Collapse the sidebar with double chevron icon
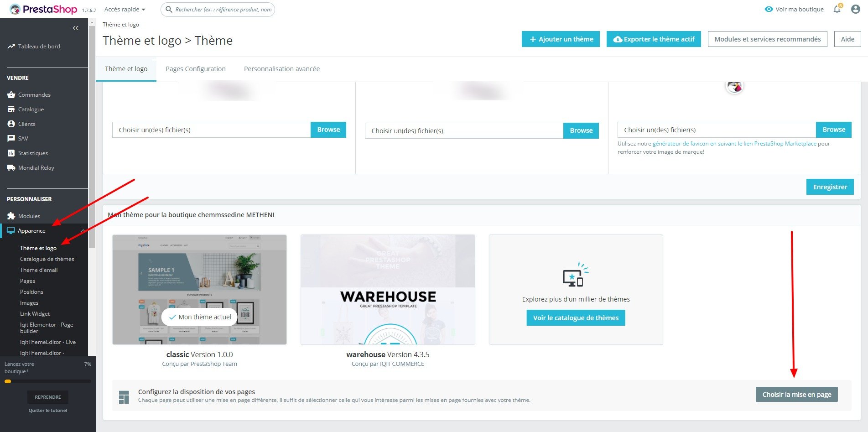The image size is (868, 432). point(75,28)
